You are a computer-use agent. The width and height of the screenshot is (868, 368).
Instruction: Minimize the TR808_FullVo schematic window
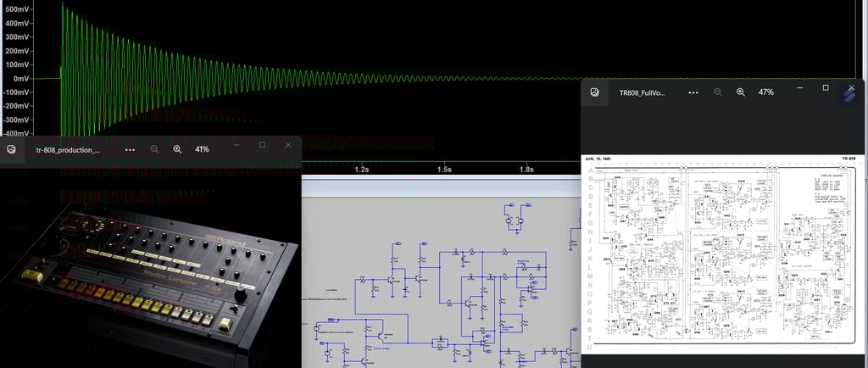(800, 88)
